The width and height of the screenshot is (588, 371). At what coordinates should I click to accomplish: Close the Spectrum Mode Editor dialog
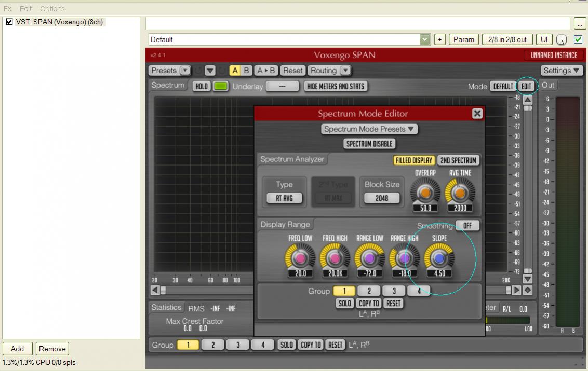click(x=477, y=113)
